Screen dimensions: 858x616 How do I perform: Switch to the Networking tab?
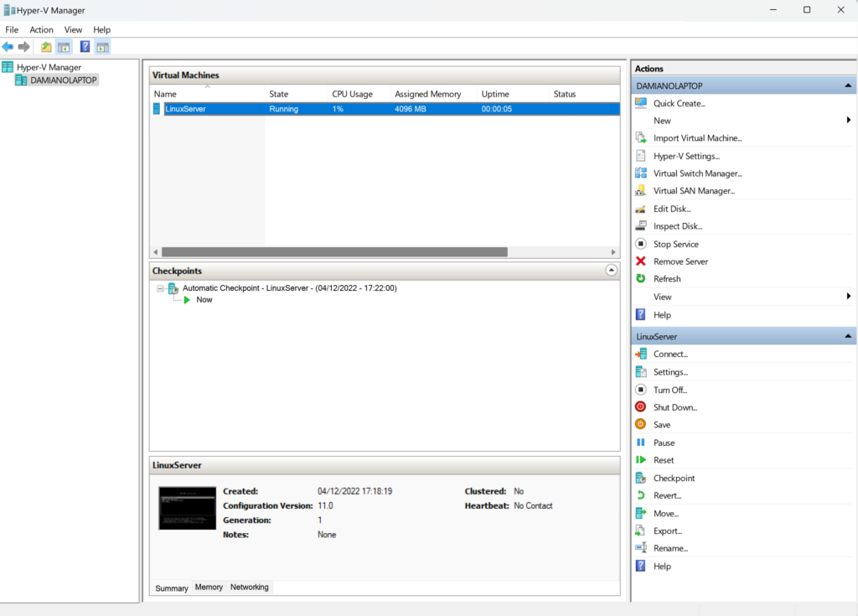(250, 588)
